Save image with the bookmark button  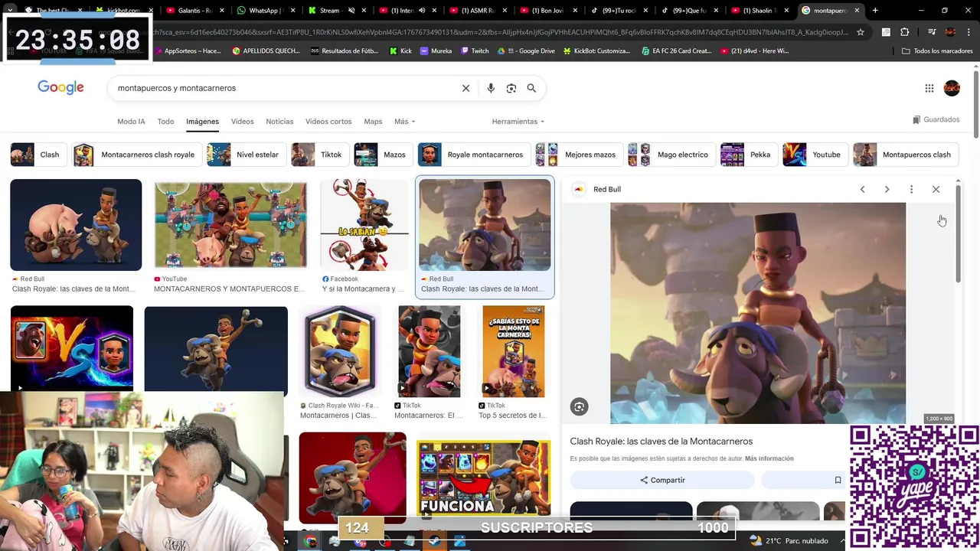tap(838, 480)
